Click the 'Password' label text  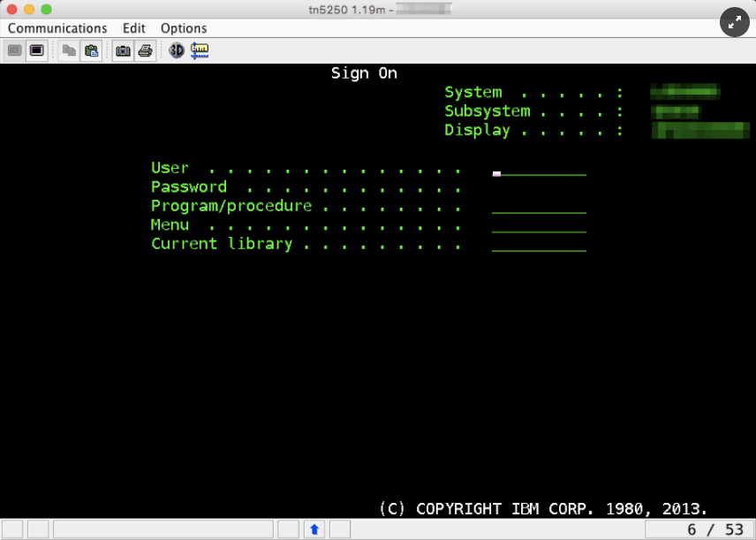coord(188,186)
